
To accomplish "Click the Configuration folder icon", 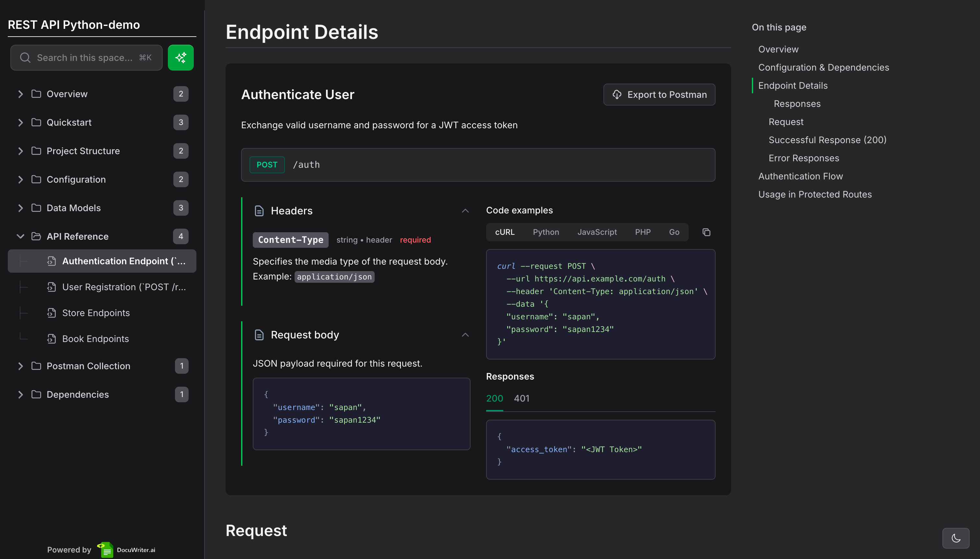I will [36, 179].
